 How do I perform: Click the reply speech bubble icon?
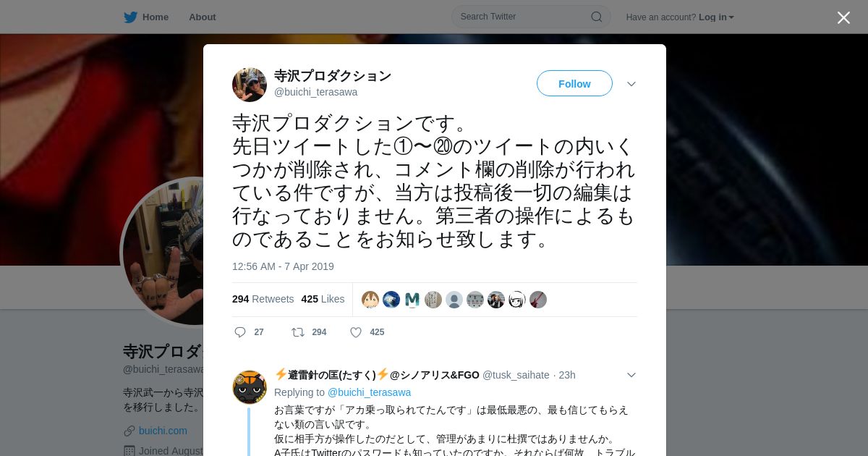pos(240,332)
